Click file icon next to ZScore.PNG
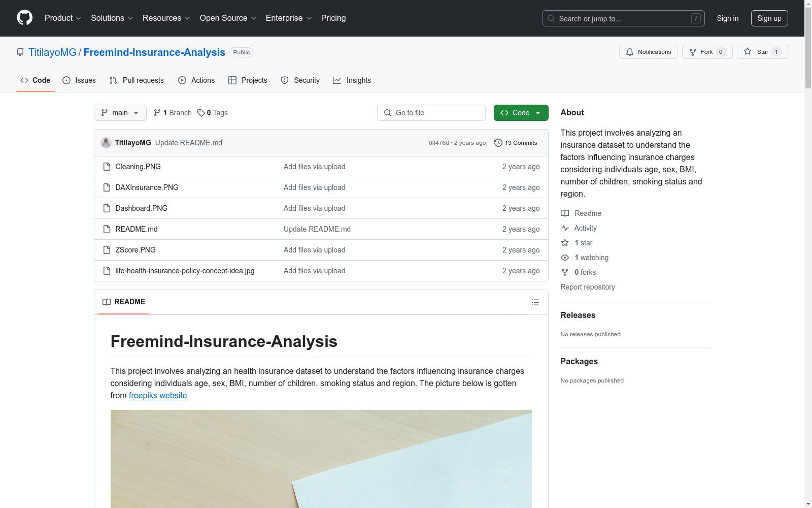This screenshot has height=508, width=812. pos(107,250)
